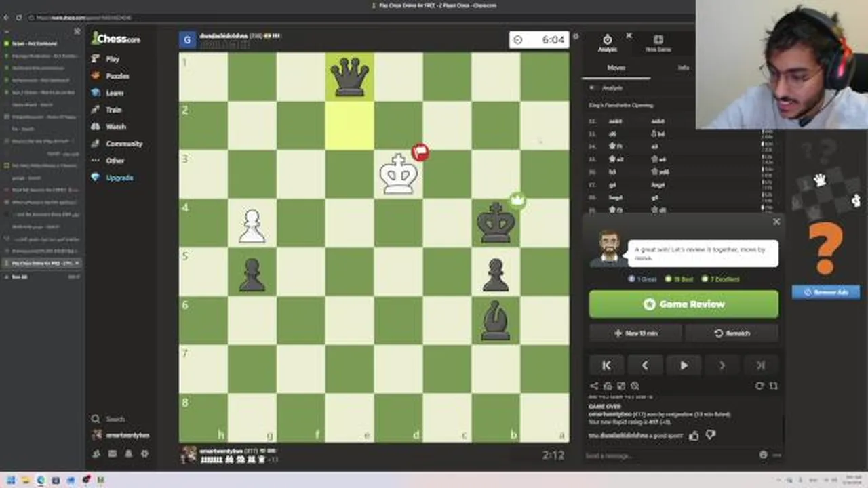Switch to the New Game panel tab
Screen dimensions: 868x488
pyautogui.click(x=658, y=43)
